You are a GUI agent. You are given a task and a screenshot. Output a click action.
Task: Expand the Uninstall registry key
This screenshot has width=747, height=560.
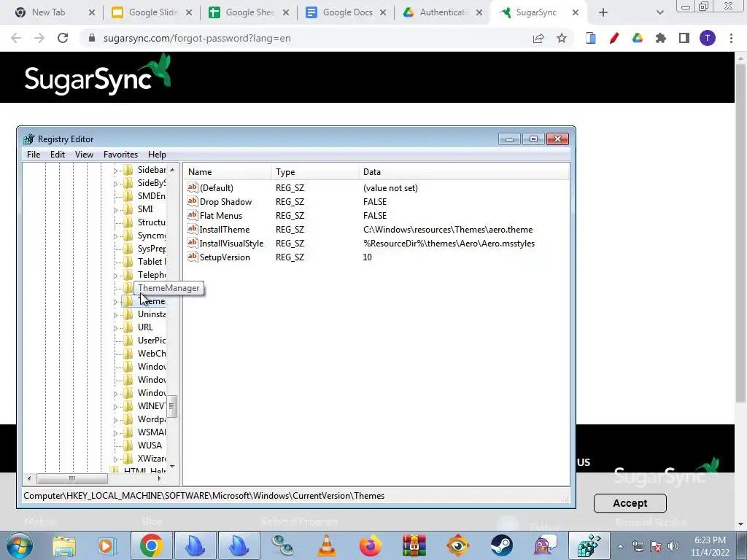point(115,315)
